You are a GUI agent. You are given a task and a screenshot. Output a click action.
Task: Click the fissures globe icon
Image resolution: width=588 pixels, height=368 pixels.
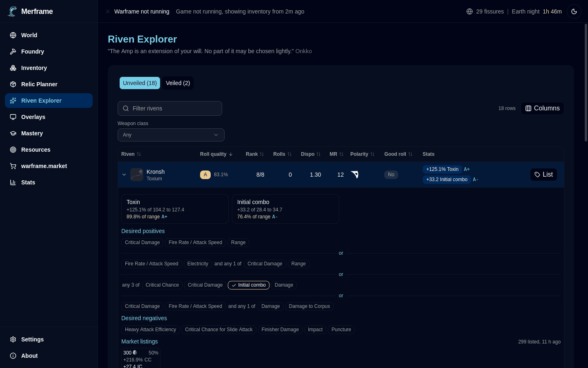(470, 11)
